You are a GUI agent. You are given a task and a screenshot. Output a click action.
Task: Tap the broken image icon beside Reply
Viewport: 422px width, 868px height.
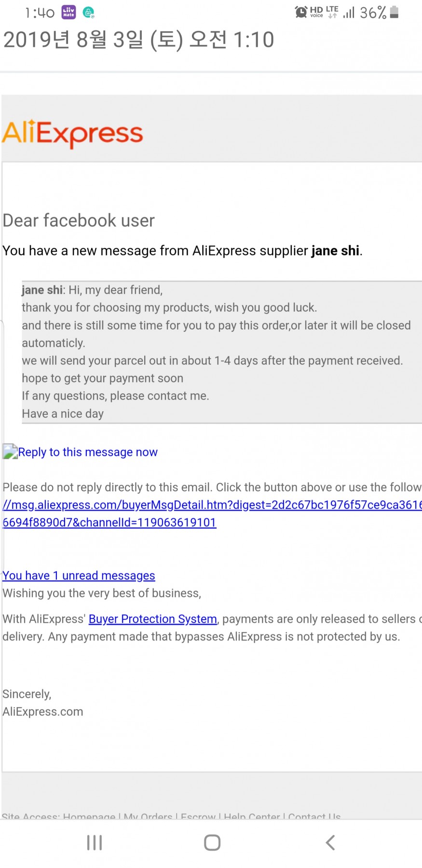point(10,452)
